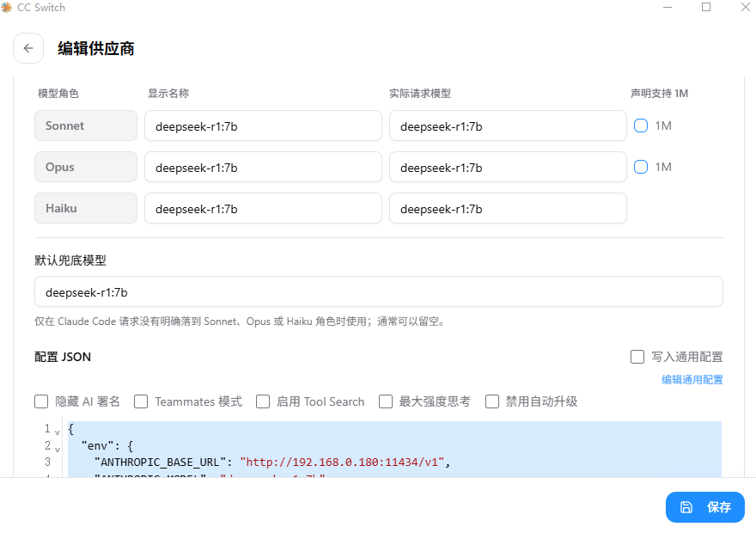This screenshot has width=756, height=533.
Task: Check 启用 Tool Search option
Action: point(263,401)
